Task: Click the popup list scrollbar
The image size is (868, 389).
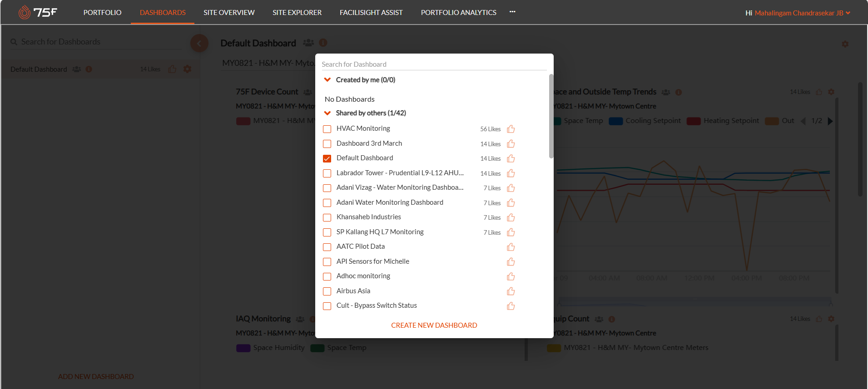Action: point(551,116)
